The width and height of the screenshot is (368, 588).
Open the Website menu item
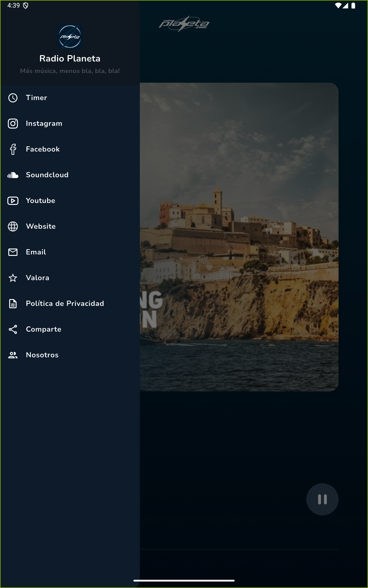(x=70, y=226)
